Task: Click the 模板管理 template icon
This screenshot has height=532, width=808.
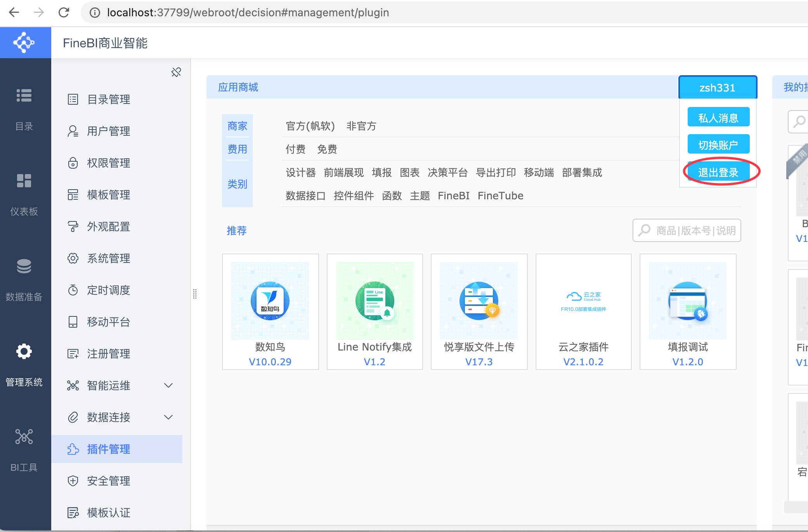Action: pos(73,195)
